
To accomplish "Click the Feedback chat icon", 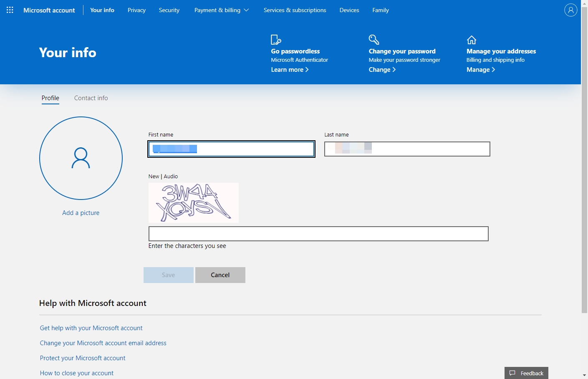I will [512, 373].
